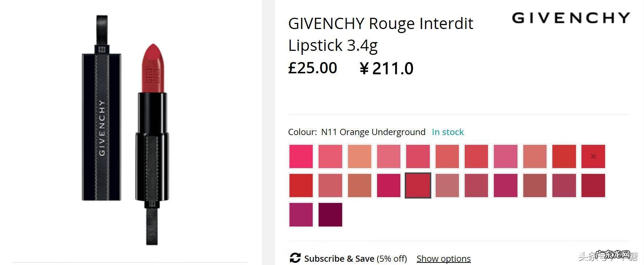
Task: Click the red lipstick bullet product image
Action: 153,69
